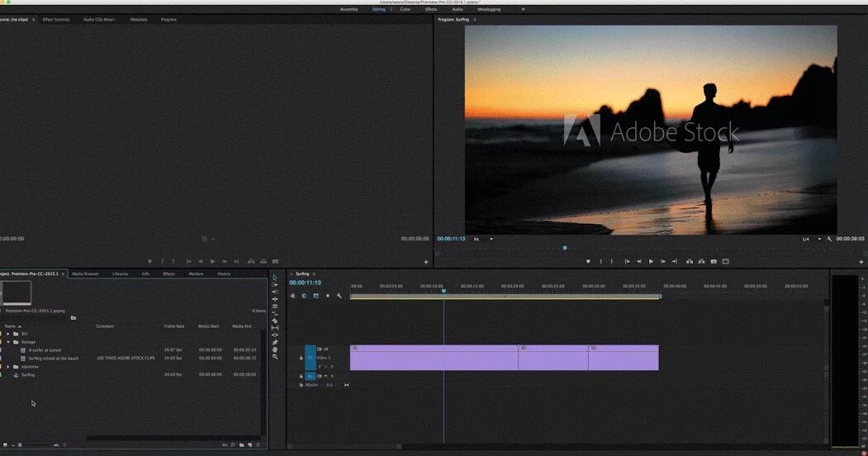Solo the A1 audio track
868x456 pixels.
[332, 377]
